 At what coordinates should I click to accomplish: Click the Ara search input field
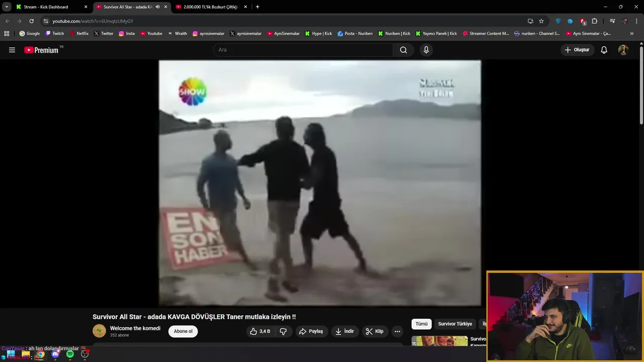(x=303, y=50)
